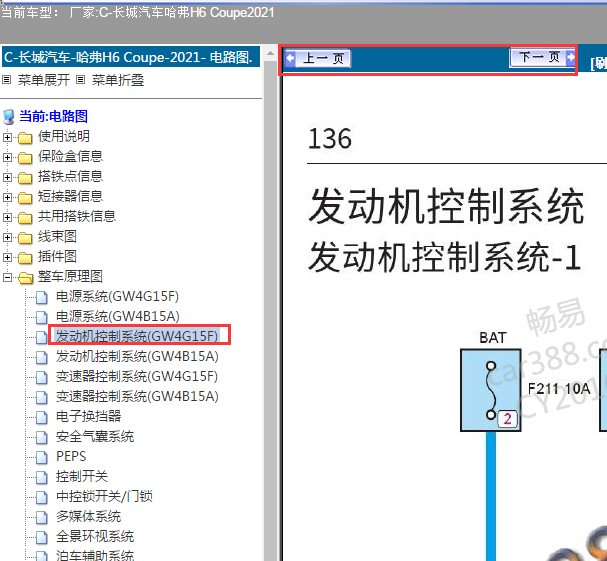Click the computer icon beside 当前:电路图

coord(9,117)
